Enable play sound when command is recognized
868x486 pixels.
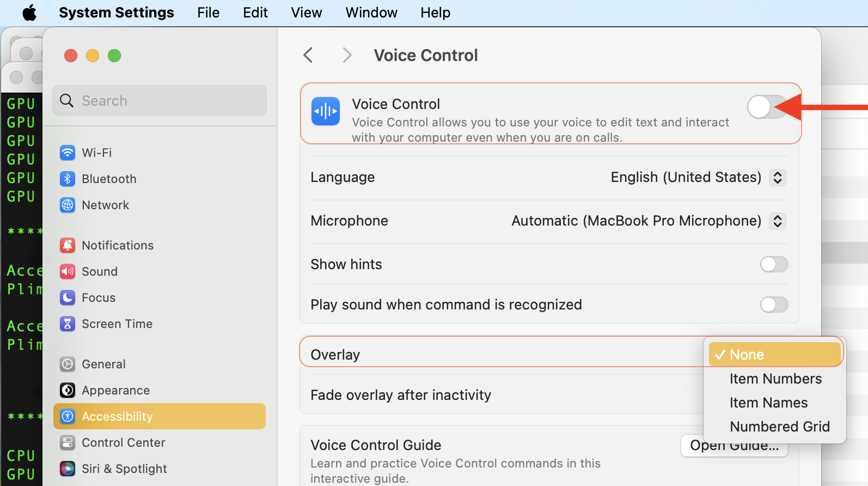[x=774, y=305]
